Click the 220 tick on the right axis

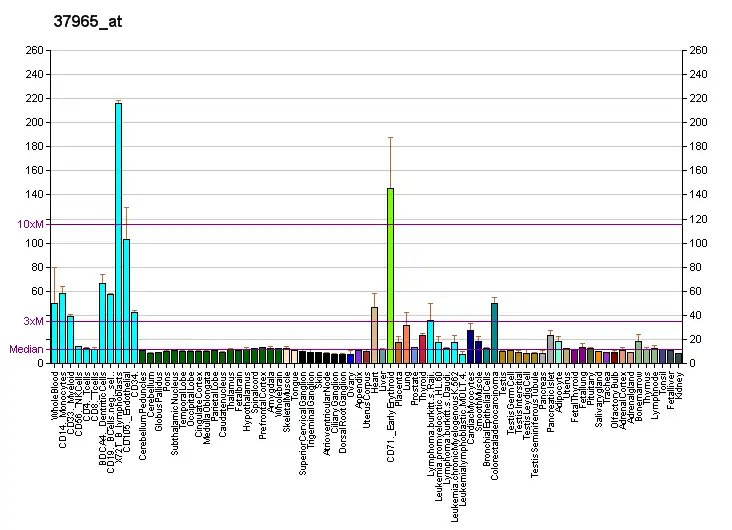(698, 98)
